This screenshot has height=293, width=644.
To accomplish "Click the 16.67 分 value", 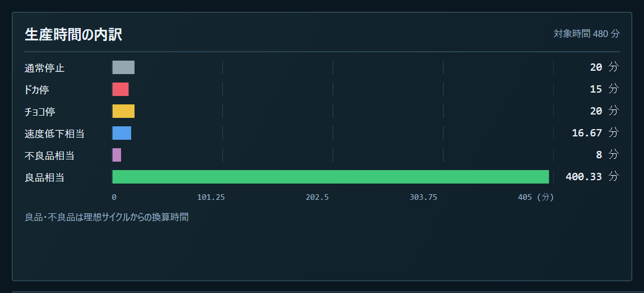I will (x=596, y=132).
